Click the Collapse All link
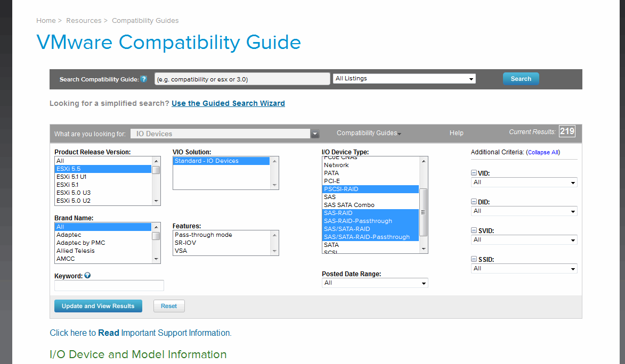Screen dimensions: 625x364 (543, 152)
